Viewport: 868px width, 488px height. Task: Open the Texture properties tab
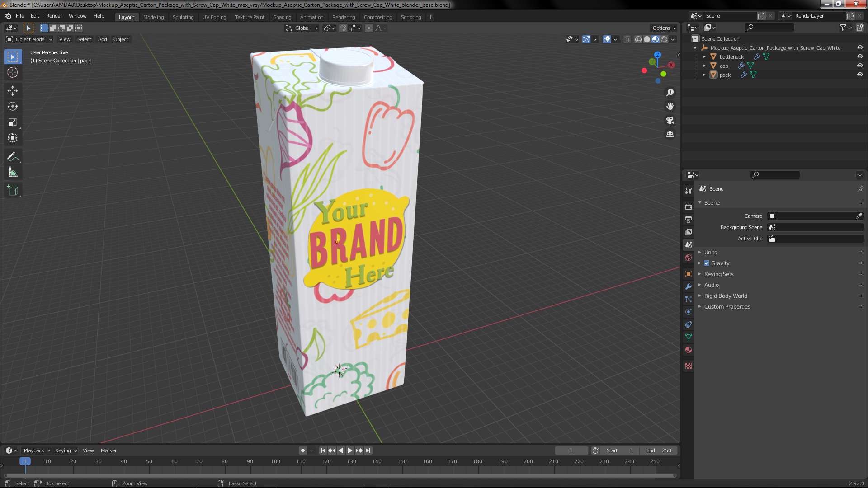click(688, 366)
